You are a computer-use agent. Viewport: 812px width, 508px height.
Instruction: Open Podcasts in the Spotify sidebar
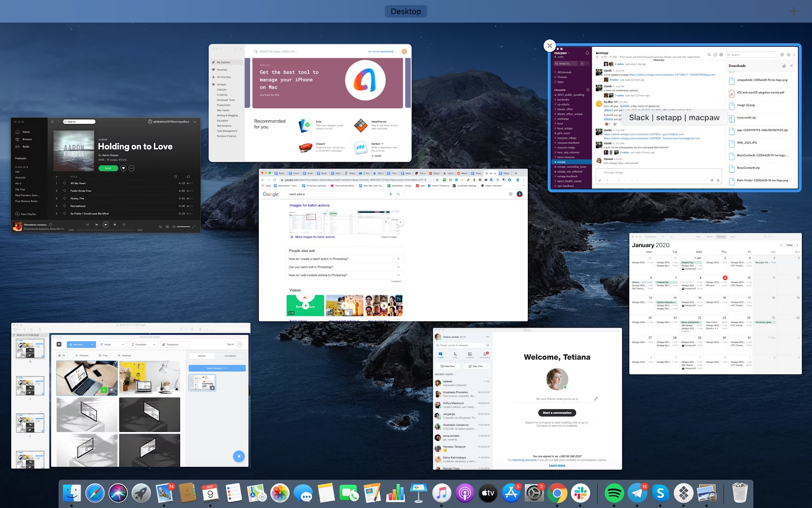click(x=21, y=158)
